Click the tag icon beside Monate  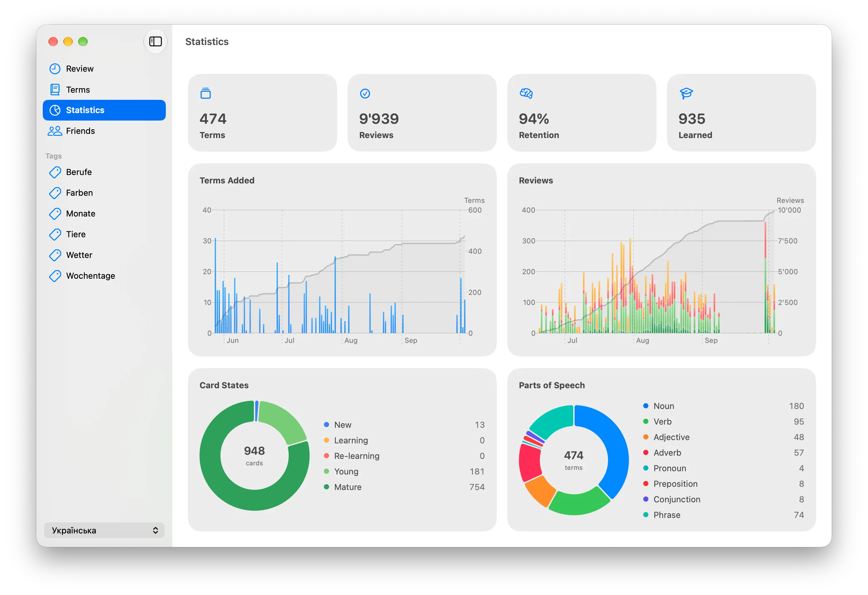[55, 214]
